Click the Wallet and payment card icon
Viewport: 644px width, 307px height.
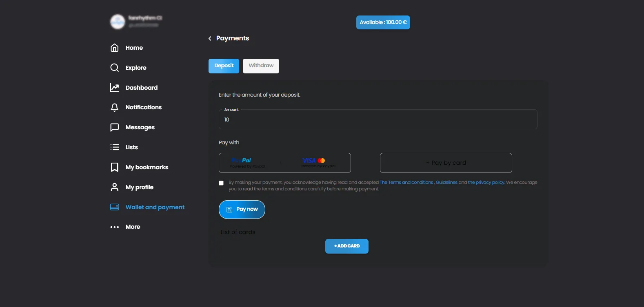(x=115, y=207)
